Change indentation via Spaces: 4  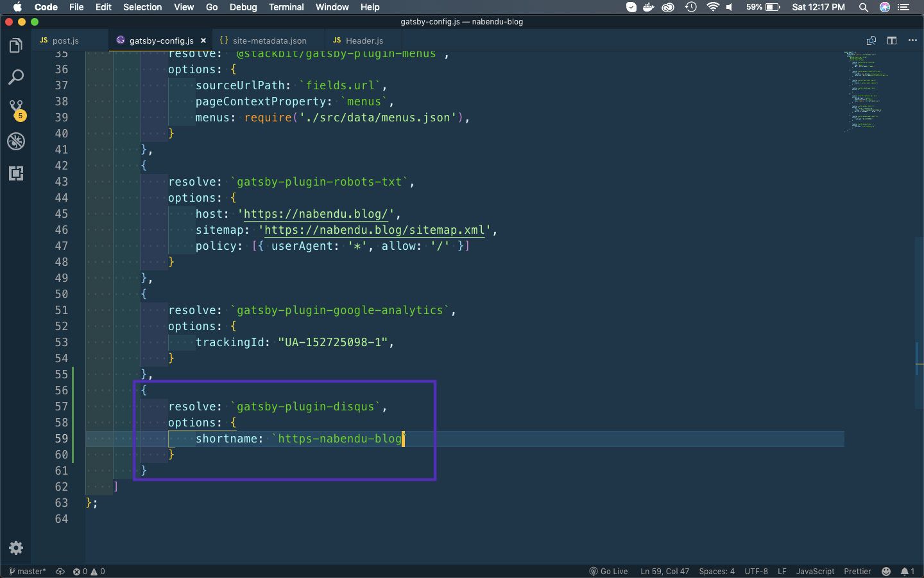717,572
